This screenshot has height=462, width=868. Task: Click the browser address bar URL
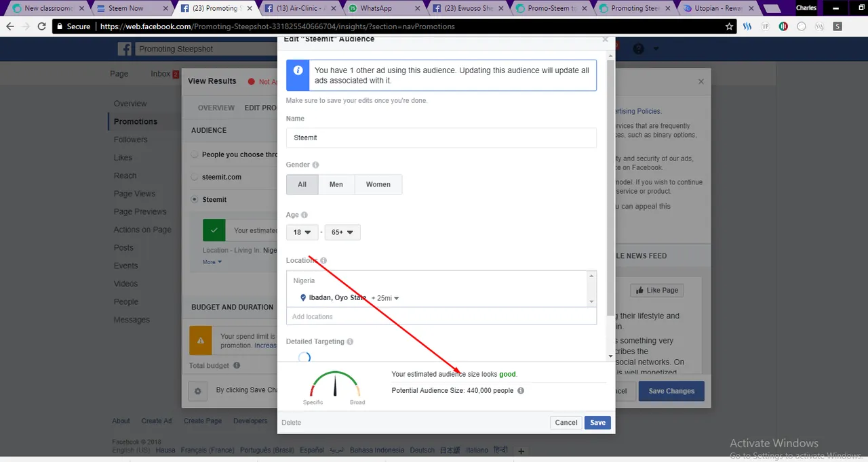pyautogui.click(x=277, y=26)
